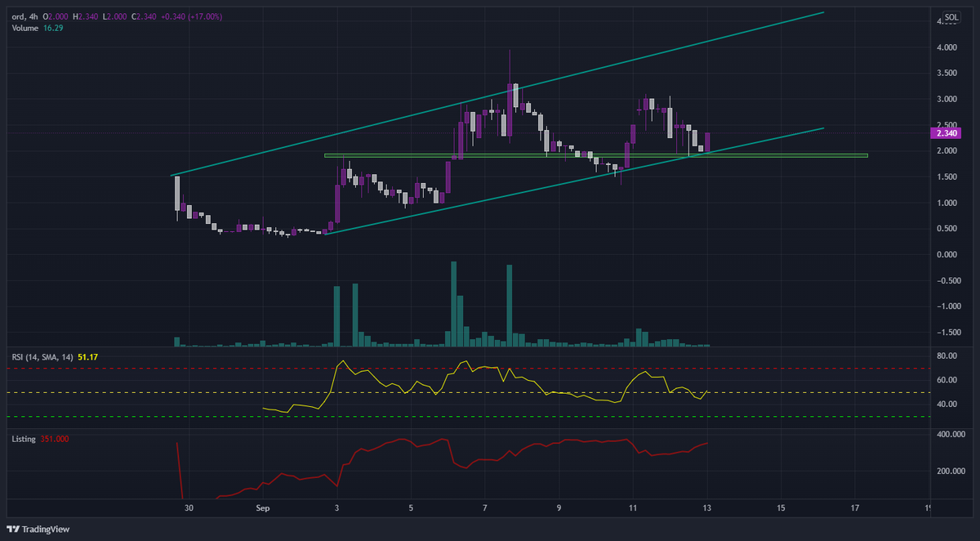This screenshot has width=980, height=541.
Task: Click the 4.000 price axis label
Action: coord(947,47)
